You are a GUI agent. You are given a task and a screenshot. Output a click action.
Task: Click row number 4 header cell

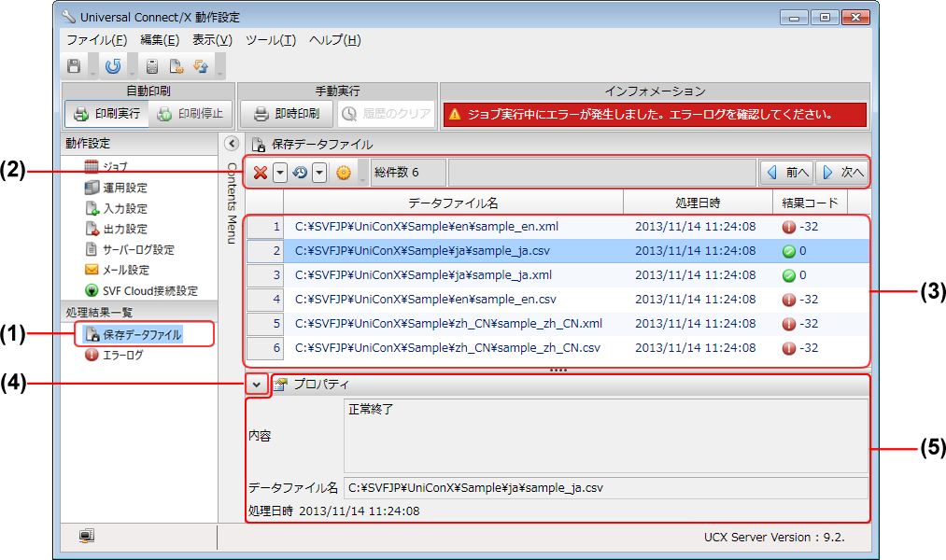[265, 300]
